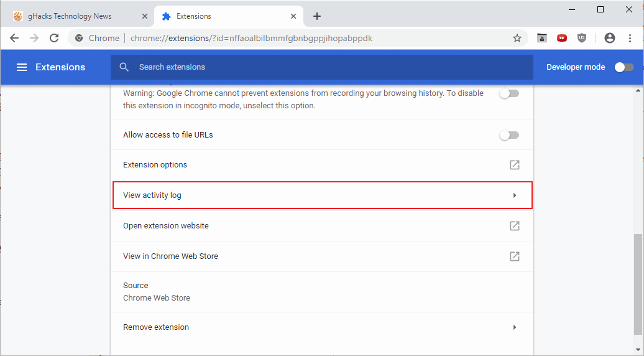Image resolution: width=644 pixels, height=356 pixels.
Task: Click the incognito warning text
Action: 303,100
